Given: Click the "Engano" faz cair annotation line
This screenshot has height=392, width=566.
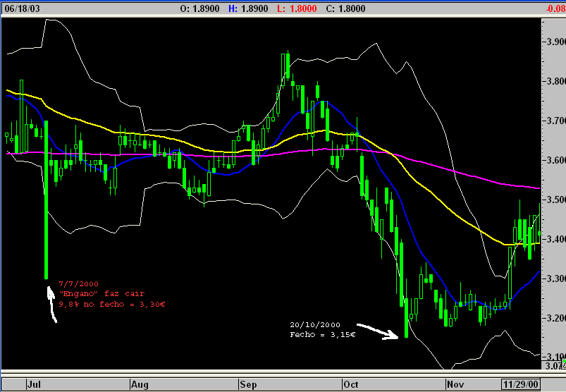Looking at the screenshot, I should [101, 293].
